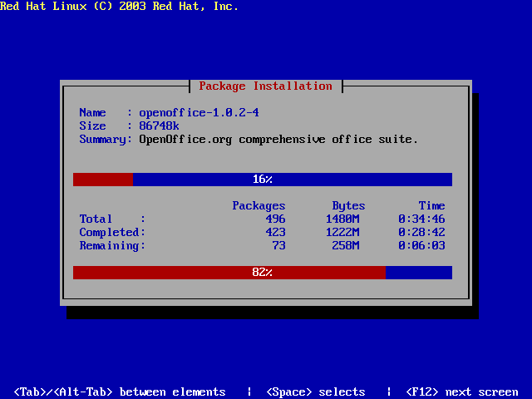Select the Package Installation title

266,86
